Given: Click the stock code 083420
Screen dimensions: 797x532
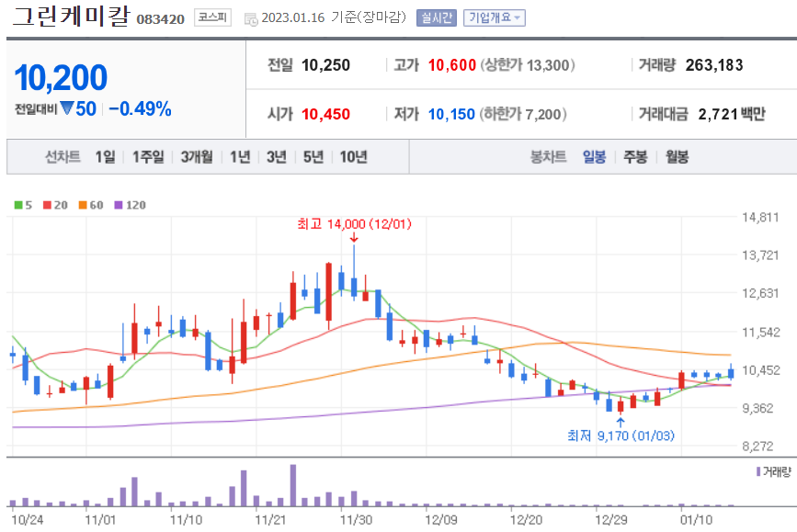Looking at the screenshot, I should tap(161, 19).
